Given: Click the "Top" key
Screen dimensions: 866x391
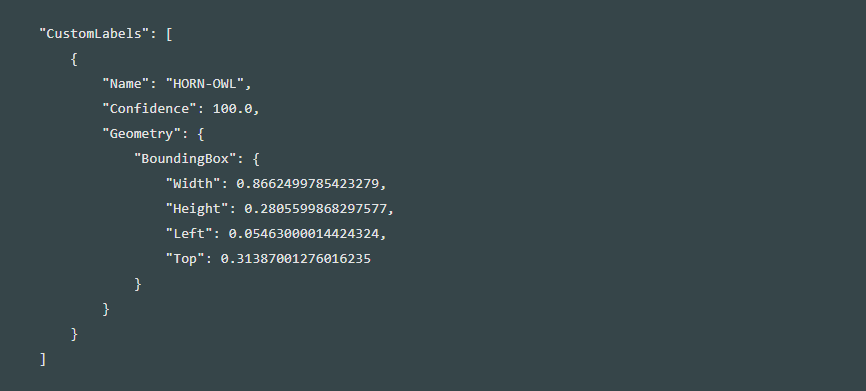Looking at the screenshot, I should pos(185,259).
